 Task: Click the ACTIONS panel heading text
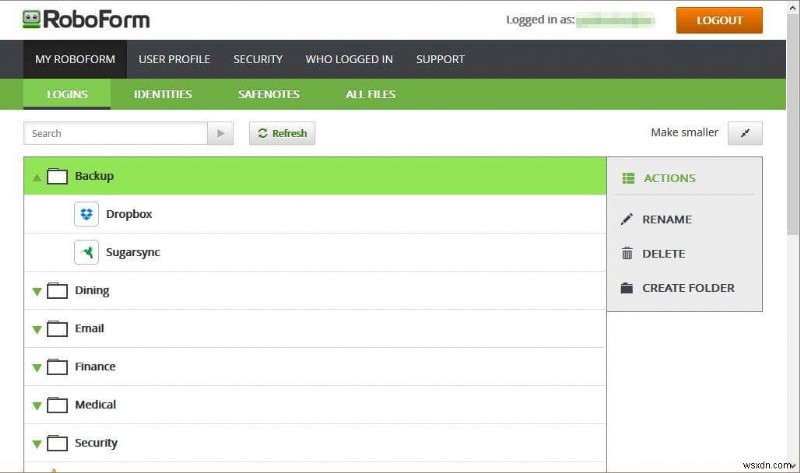coord(669,178)
